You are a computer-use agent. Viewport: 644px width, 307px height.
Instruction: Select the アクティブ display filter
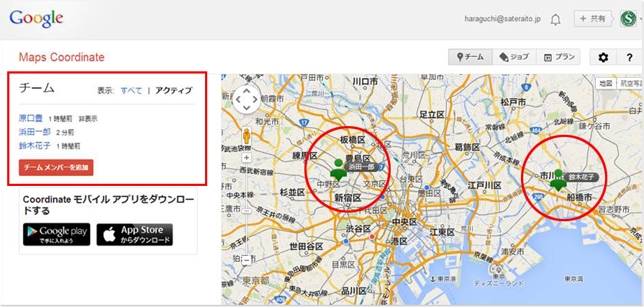[173, 91]
